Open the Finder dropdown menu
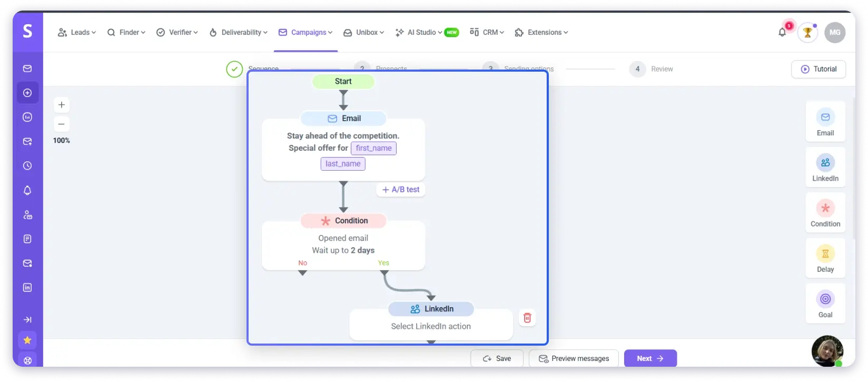 click(x=126, y=33)
